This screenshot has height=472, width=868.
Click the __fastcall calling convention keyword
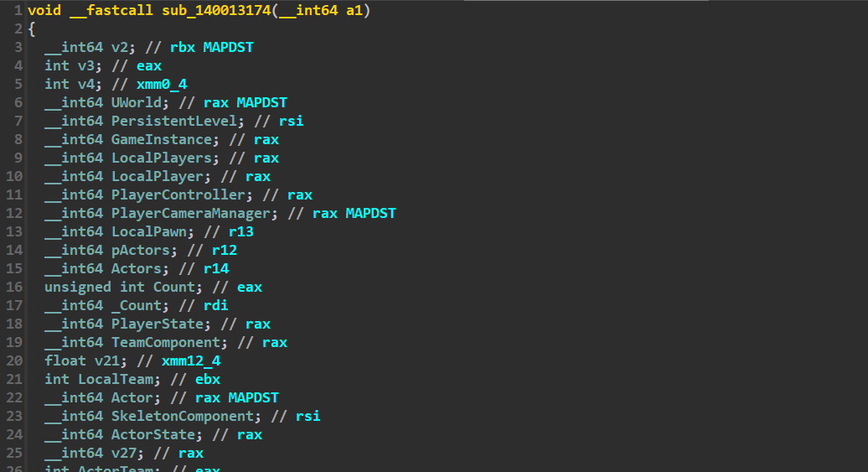[111, 11]
